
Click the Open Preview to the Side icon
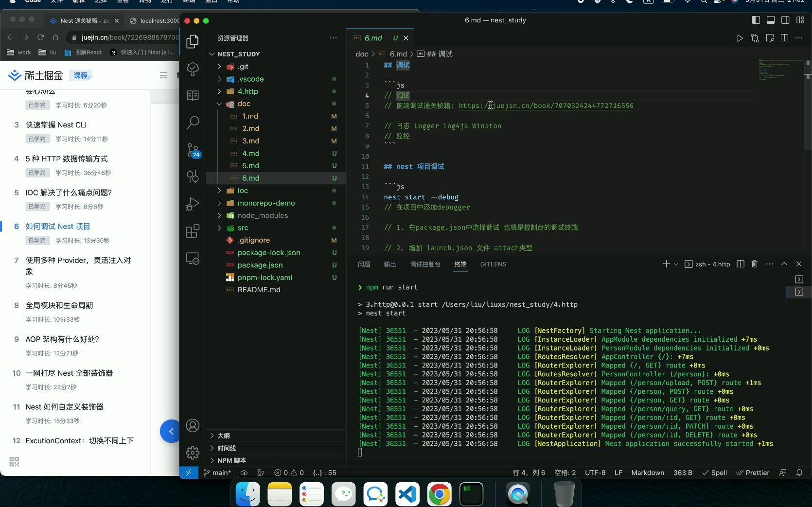[x=770, y=38]
